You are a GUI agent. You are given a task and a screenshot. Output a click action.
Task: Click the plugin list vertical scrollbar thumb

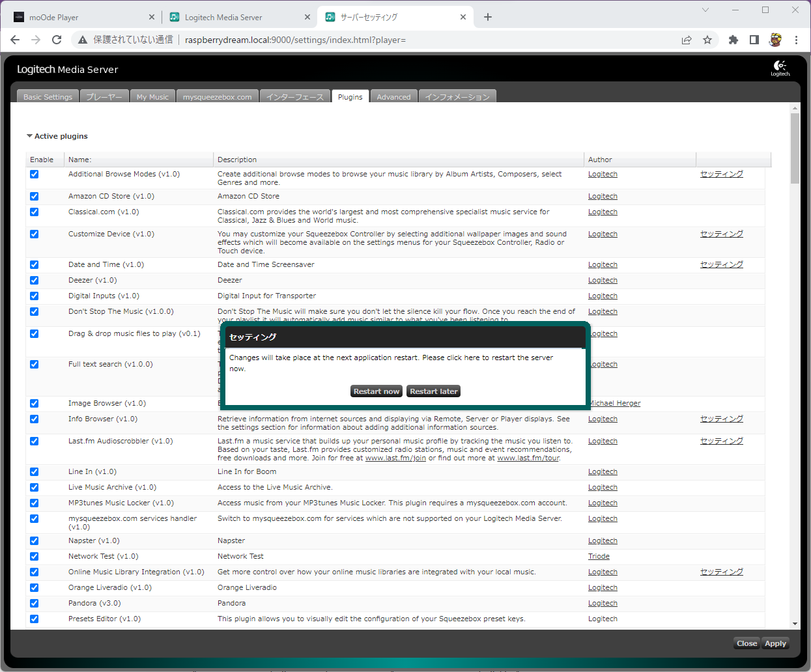[795, 148]
